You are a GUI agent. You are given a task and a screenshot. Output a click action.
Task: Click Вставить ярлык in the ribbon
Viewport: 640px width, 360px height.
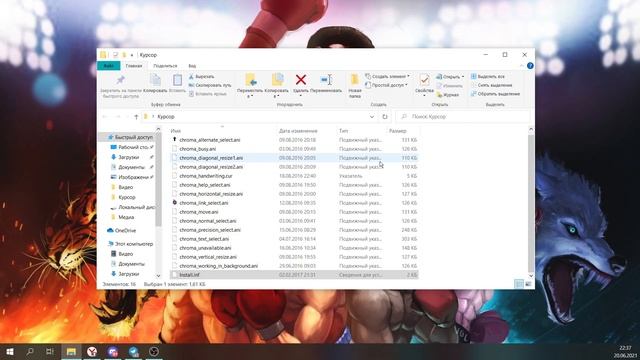(x=207, y=94)
